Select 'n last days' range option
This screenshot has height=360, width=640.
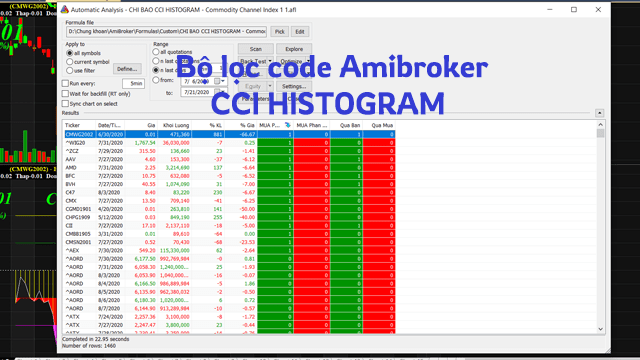[x=156, y=70]
